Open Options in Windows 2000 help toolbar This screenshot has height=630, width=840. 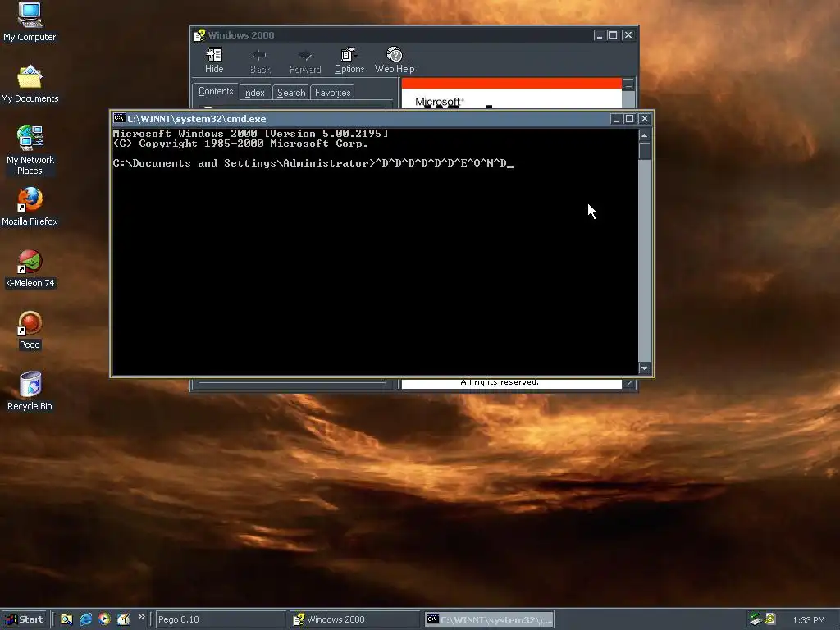click(x=349, y=61)
